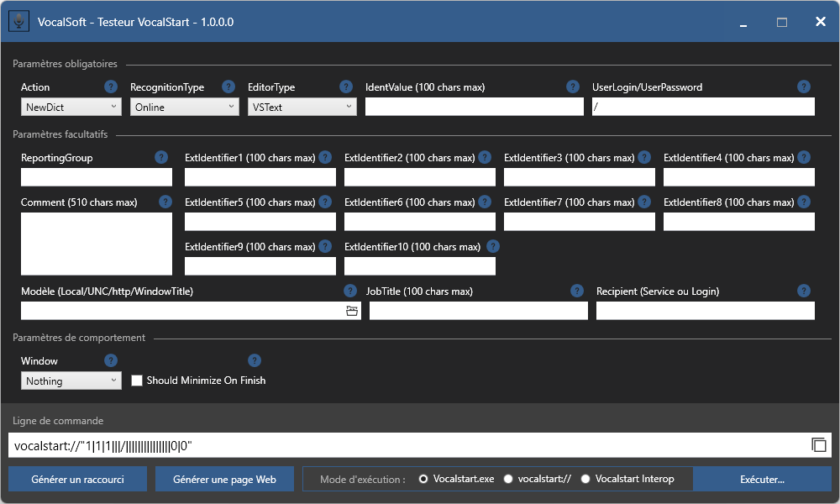Open help for ExtIdentifier5
Image resolution: width=840 pixels, height=504 pixels.
(x=325, y=202)
